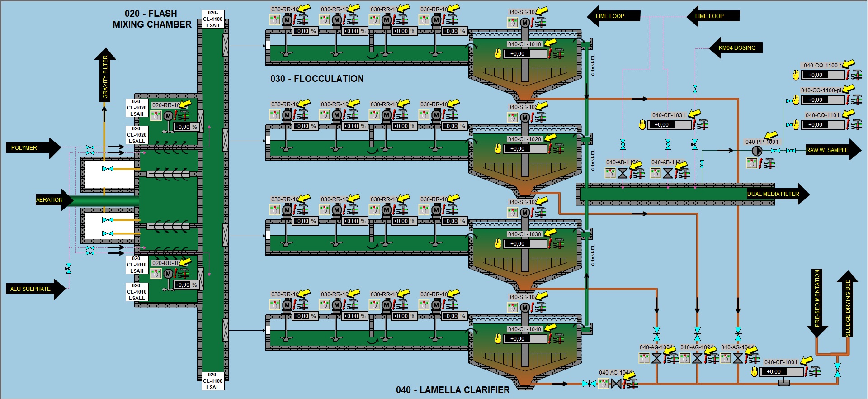Open maintenance tools icon for 040-CF-1031
Screen dimensions: 868x399
click(x=703, y=124)
